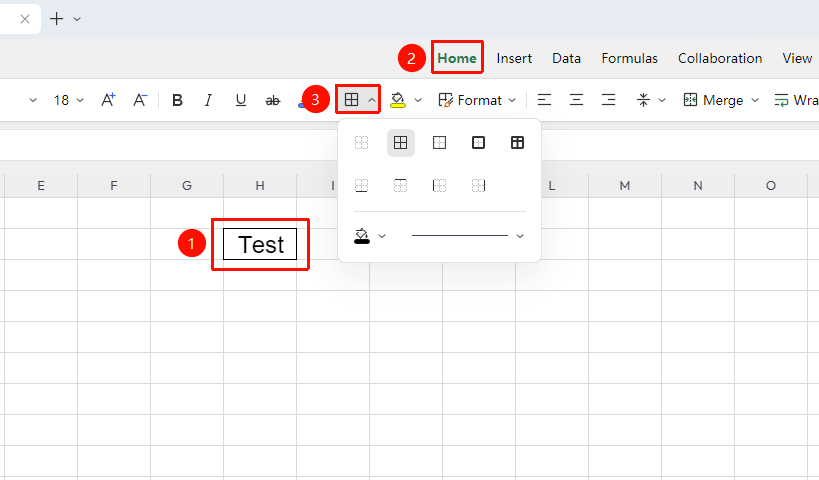The image size is (819, 480).
Task: Align text left
Action: [544, 100]
